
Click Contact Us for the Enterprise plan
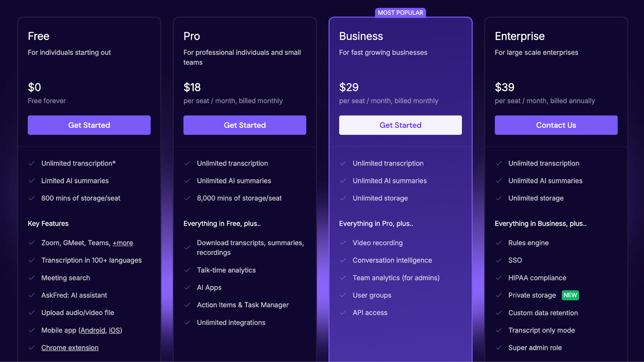pos(556,125)
